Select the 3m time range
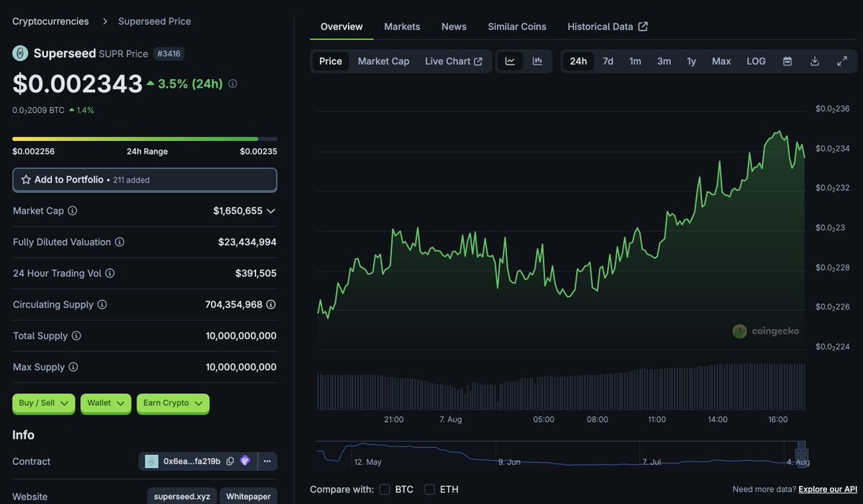This screenshot has width=863, height=504. tap(664, 61)
